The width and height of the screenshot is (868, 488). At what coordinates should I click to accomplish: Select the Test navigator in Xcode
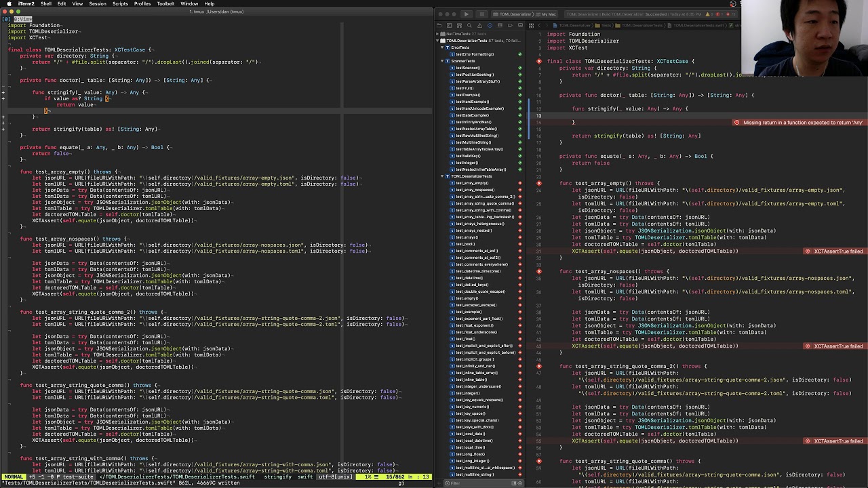(x=490, y=25)
